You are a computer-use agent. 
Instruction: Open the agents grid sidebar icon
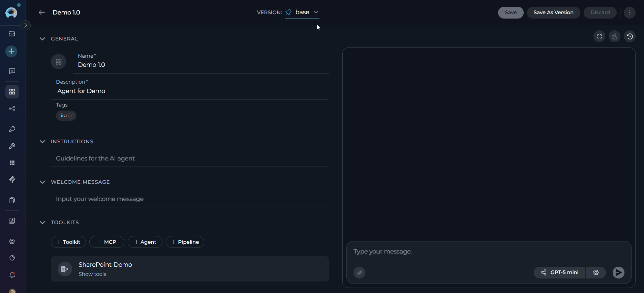(12, 92)
